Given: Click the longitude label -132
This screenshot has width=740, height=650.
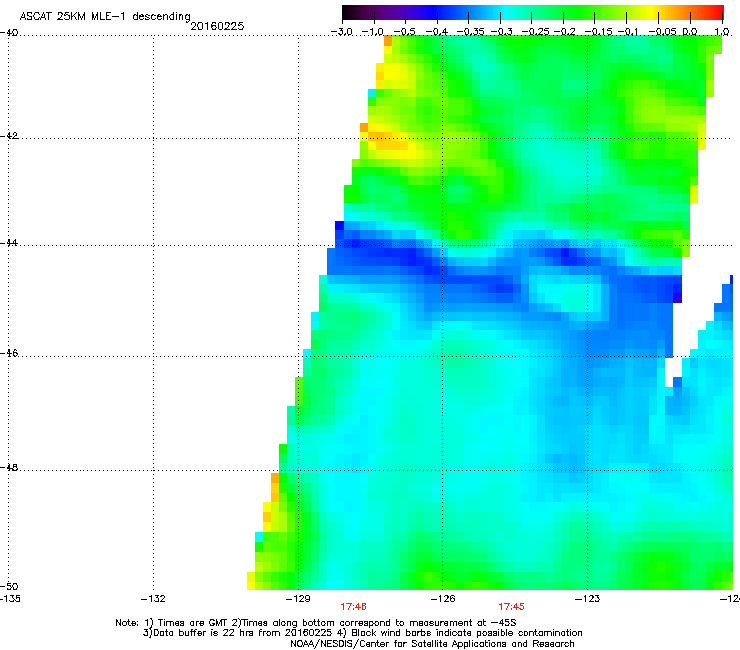Looking at the screenshot, I should coord(153,599).
